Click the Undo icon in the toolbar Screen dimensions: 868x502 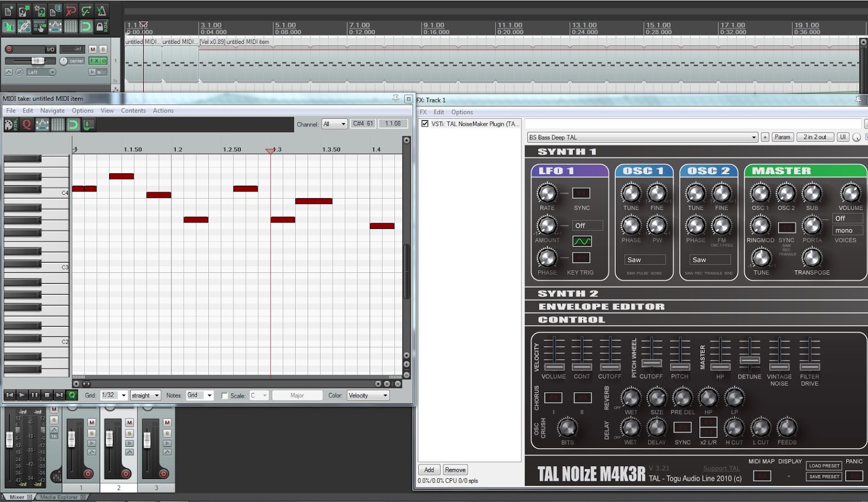[x=69, y=10]
